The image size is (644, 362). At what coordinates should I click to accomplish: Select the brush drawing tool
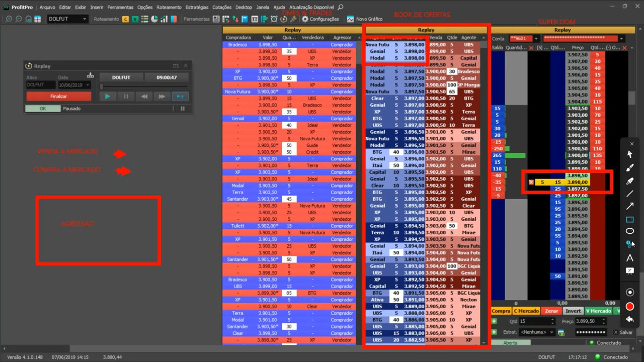[629, 167]
